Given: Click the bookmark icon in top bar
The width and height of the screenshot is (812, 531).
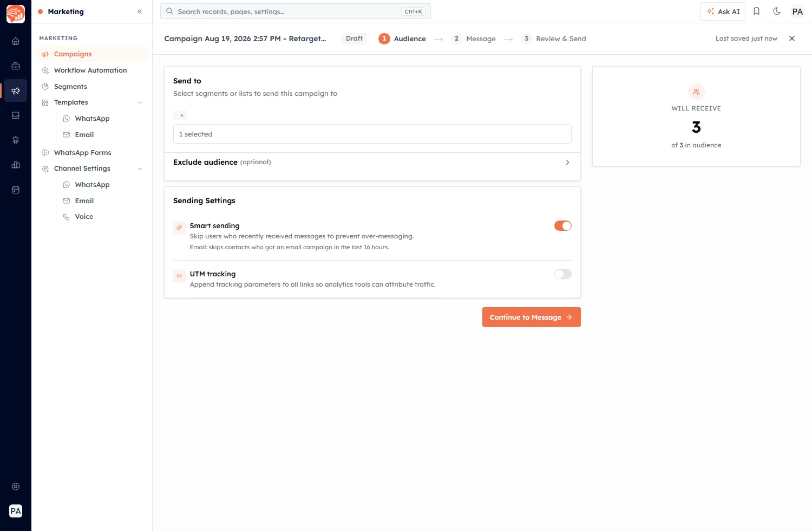Looking at the screenshot, I should click(x=757, y=11).
